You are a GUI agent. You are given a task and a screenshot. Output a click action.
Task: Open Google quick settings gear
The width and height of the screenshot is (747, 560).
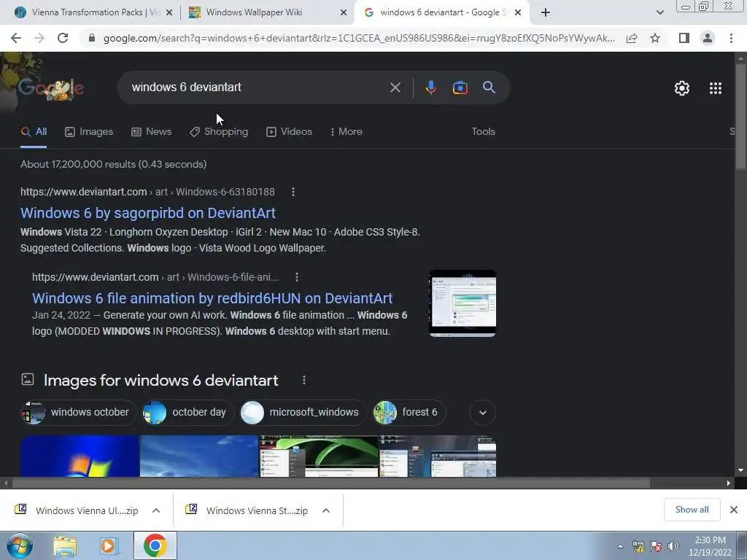click(x=682, y=88)
